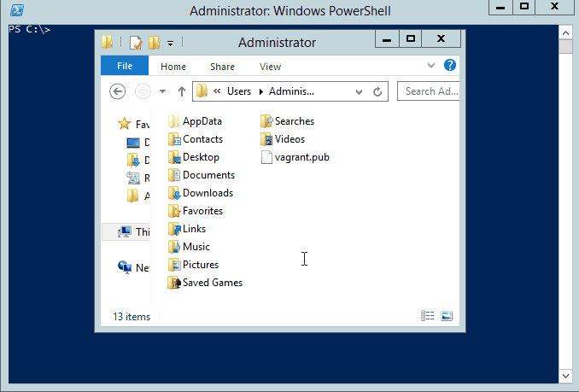Select the Desktop folder icon

coord(174,158)
